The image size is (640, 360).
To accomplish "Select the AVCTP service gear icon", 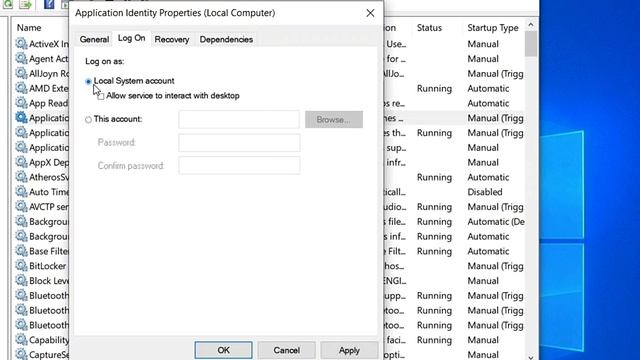I will [x=21, y=206].
